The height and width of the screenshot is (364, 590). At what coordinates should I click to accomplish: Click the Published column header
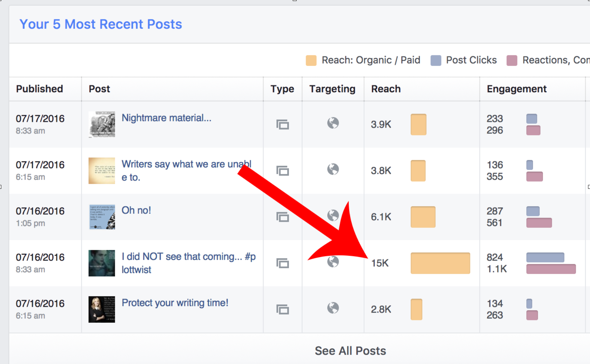coord(39,89)
